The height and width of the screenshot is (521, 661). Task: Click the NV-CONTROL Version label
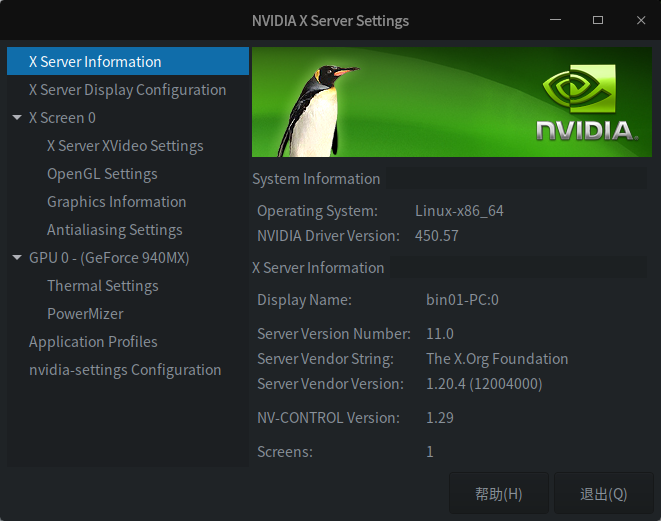pos(328,418)
